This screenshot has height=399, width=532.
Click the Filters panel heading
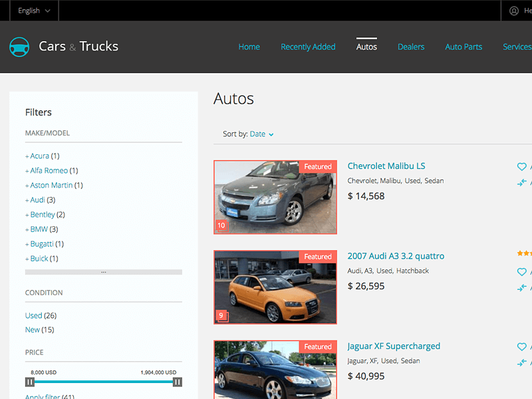pos(39,112)
